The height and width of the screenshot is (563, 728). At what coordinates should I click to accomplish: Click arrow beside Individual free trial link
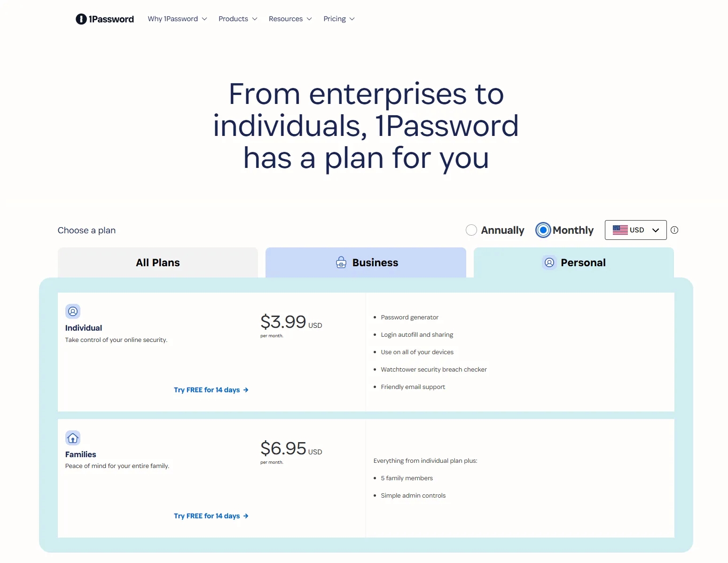(x=246, y=390)
